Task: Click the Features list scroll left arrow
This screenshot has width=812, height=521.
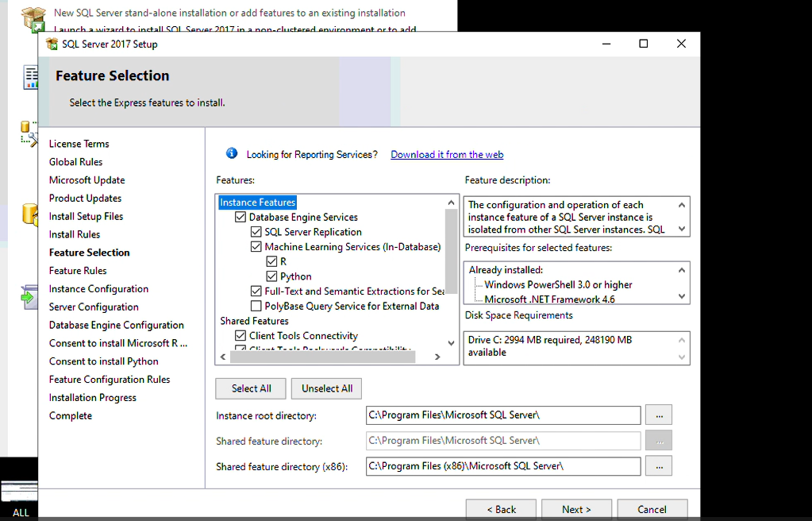Action: (223, 357)
